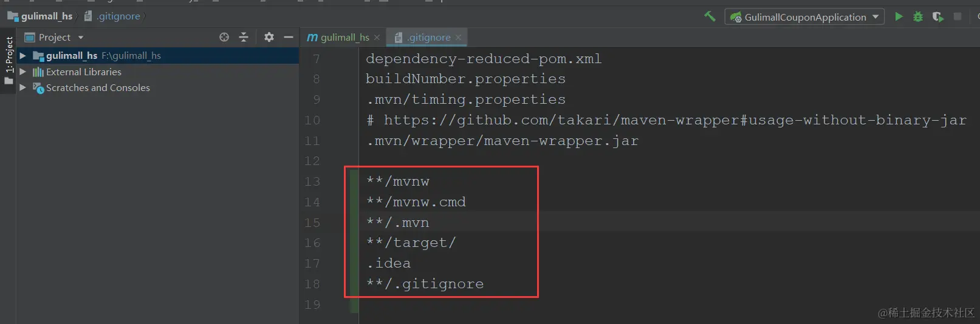Click the maven 'm' icon on gulimall_hs tab
Image resolution: width=980 pixels, height=324 pixels.
(312, 38)
